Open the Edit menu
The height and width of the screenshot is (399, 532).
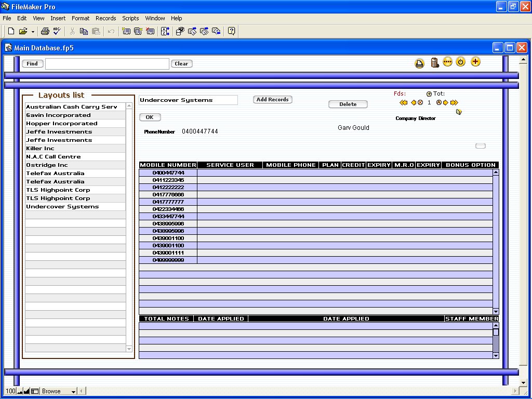22,18
